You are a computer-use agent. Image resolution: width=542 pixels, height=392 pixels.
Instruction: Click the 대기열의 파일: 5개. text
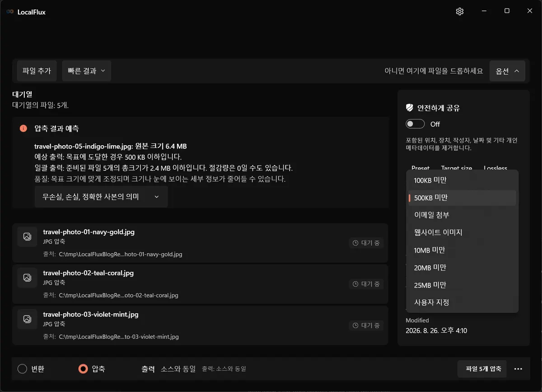click(x=40, y=105)
